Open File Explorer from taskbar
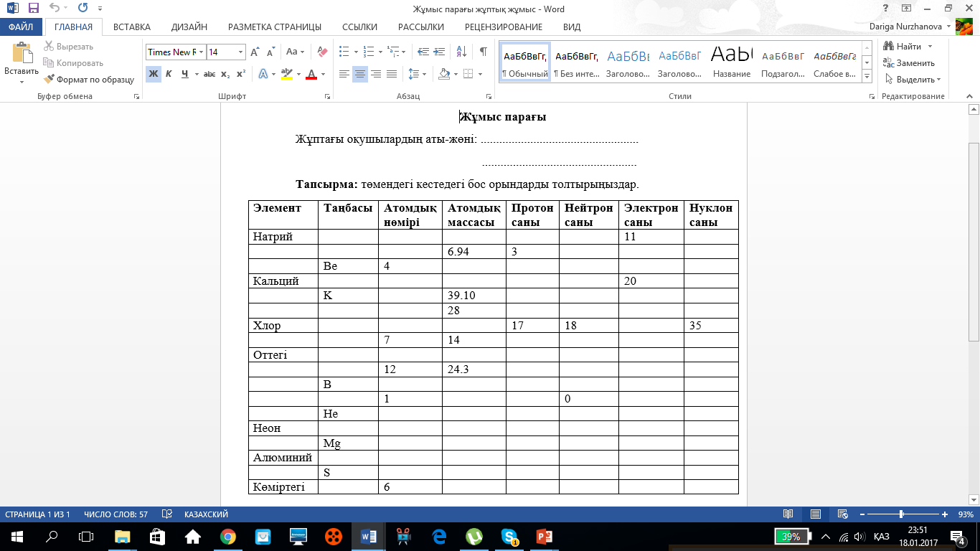 coord(123,537)
